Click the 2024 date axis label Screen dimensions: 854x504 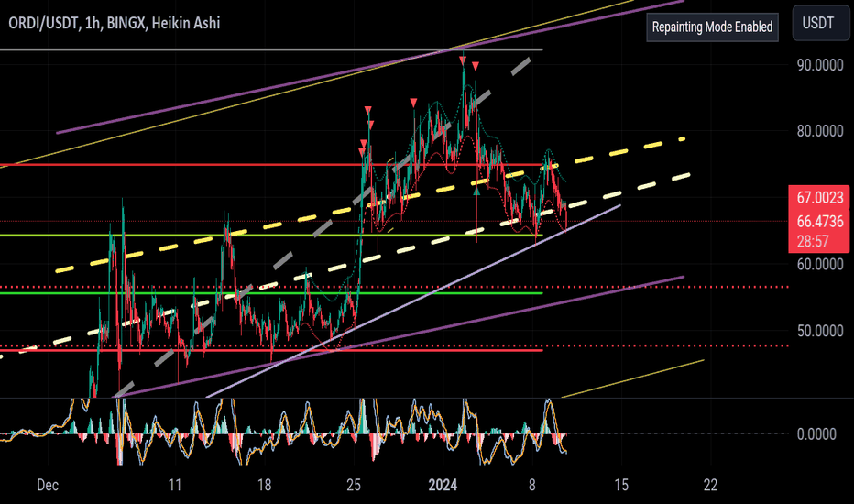[443, 485]
